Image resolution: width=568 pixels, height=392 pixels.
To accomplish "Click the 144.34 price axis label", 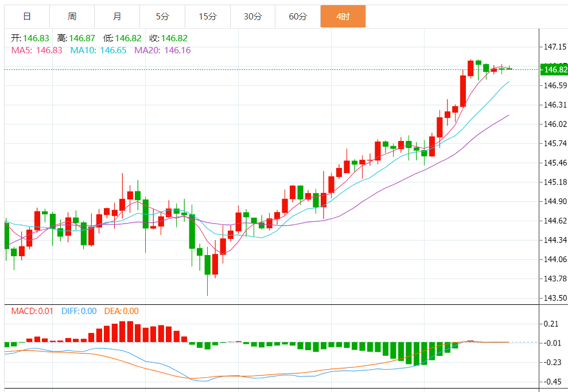I will tap(555, 240).
